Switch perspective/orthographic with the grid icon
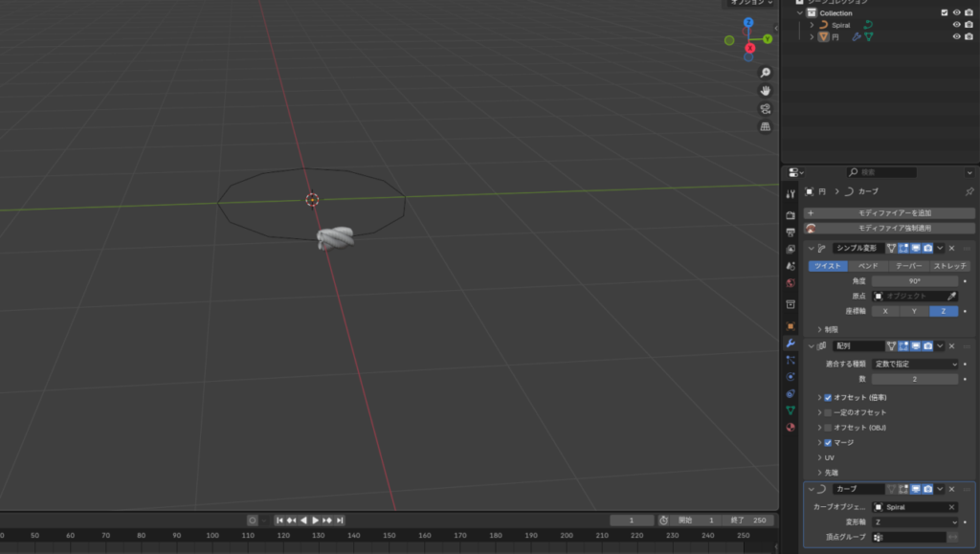The width and height of the screenshot is (980, 554). (x=765, y=126)
